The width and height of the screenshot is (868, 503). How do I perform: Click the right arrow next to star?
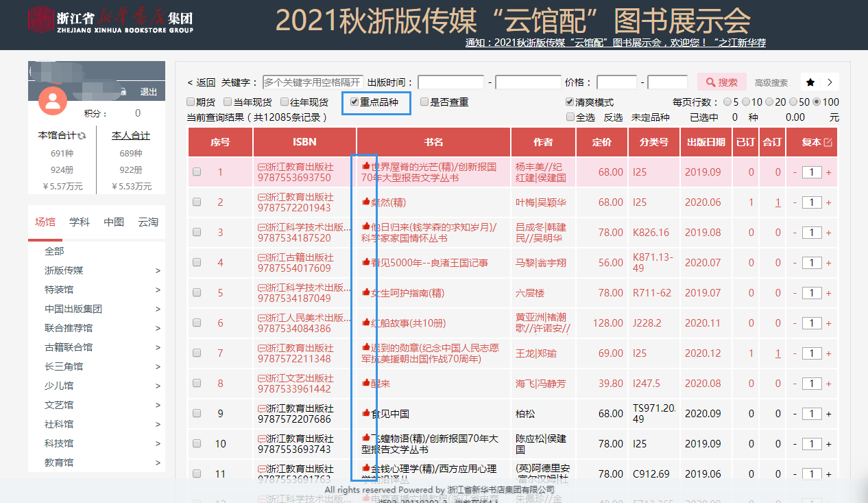[830, 82]
